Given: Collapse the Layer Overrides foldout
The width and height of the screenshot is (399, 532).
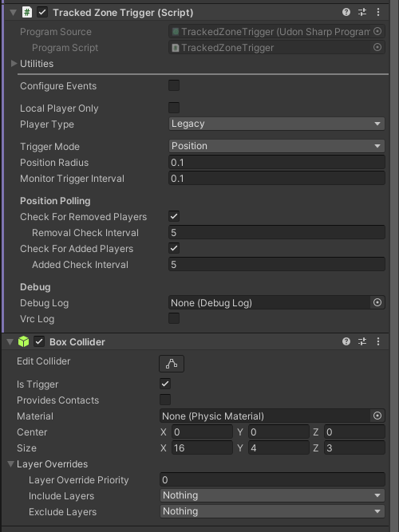Looking at the screenshot, I should pos(11,463).
